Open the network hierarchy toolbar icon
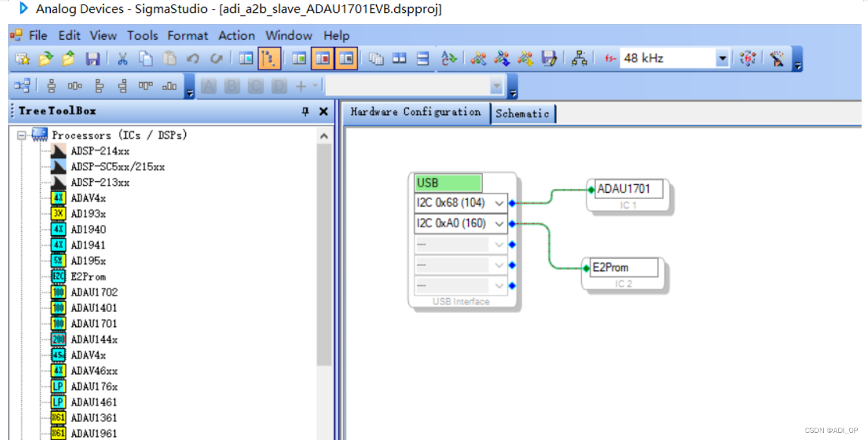Image resolution: width=868 pixels, height=440 pixels. pos(579,58)
